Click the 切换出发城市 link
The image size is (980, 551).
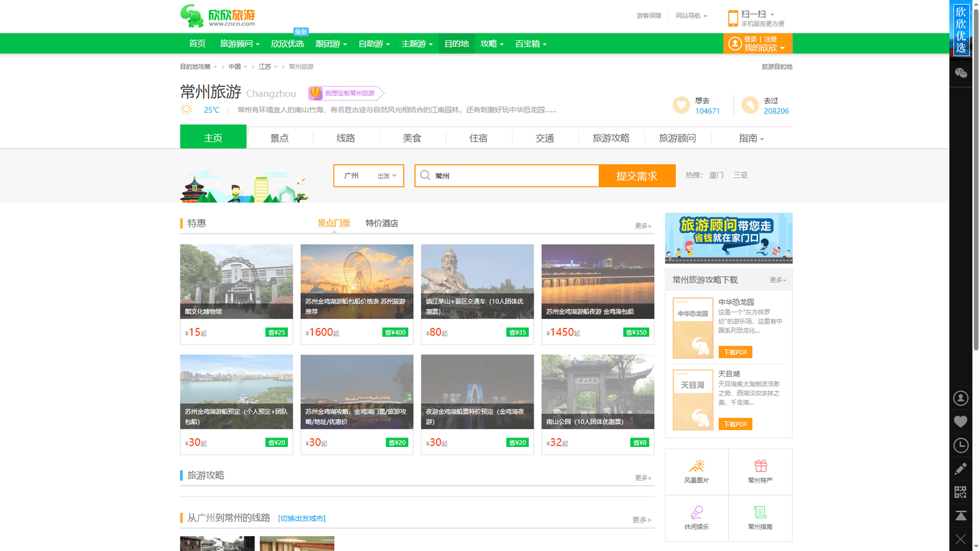point(302,518)
